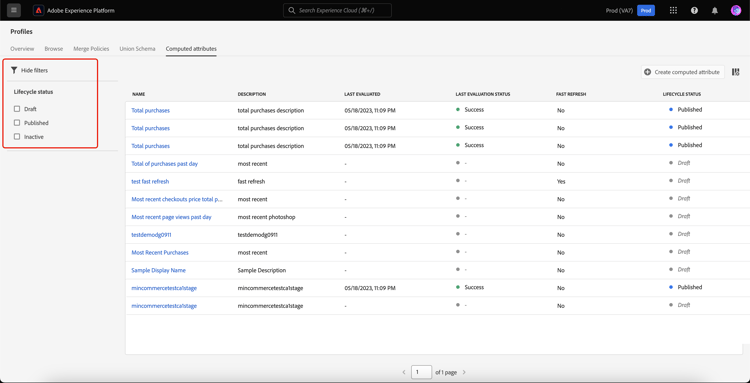Click the Hide filters button
The width and height of the screenshot is (750, 383).
30,70
